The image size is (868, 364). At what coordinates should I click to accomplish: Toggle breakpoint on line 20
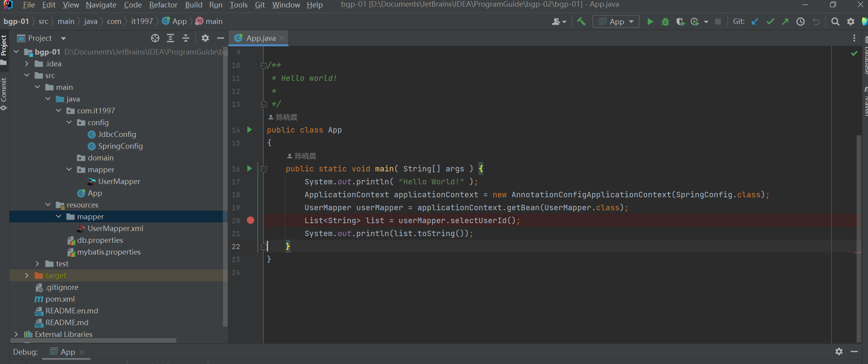click(x=251, y=220)
